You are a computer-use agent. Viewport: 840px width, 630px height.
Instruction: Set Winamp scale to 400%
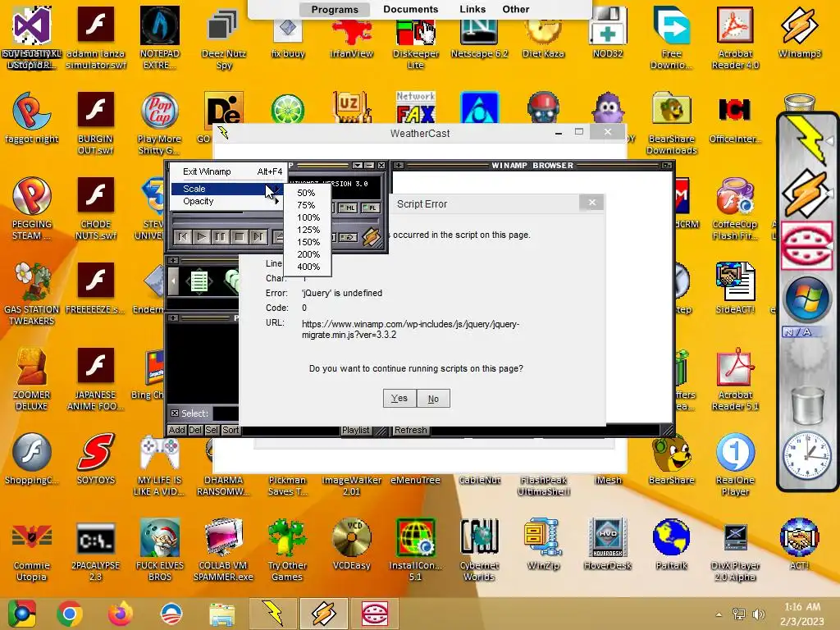pos(308,267)
